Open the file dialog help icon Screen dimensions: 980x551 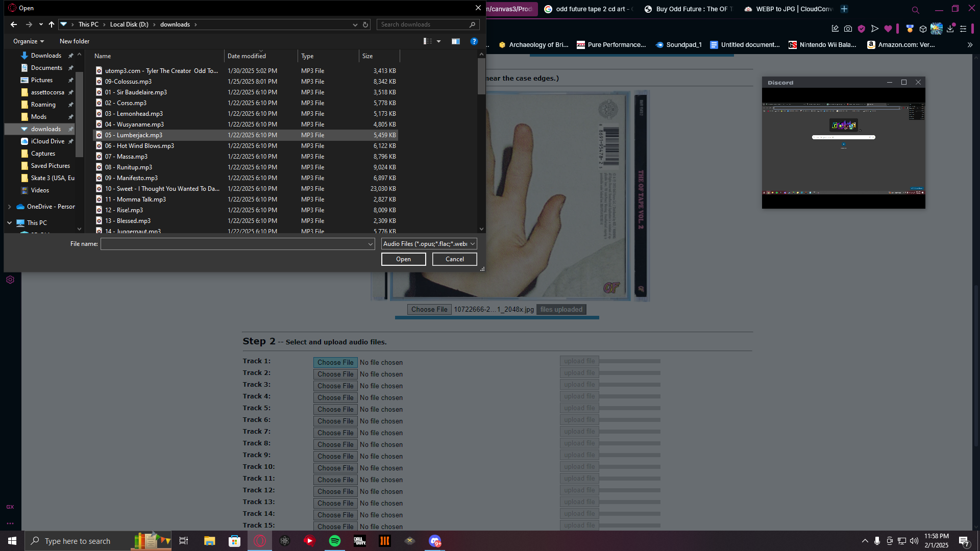click(474, 41)
